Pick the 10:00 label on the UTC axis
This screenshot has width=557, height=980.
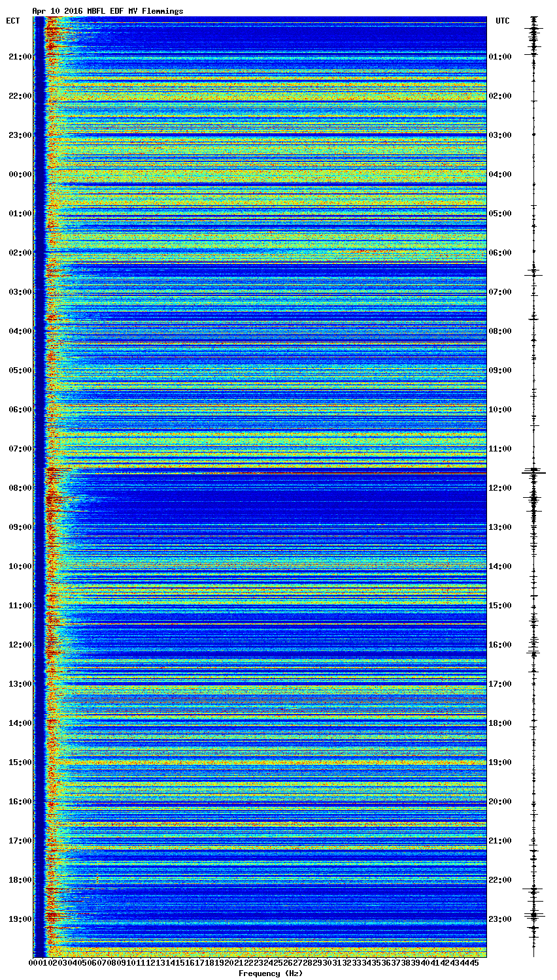(x=500, y=410)
